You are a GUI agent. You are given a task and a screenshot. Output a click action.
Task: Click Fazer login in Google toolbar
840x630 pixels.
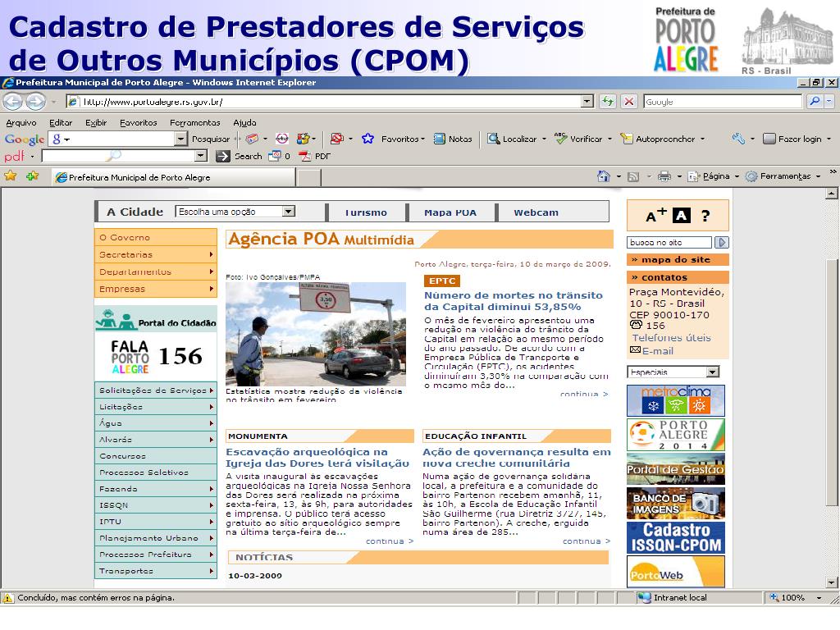click(793, 139)
